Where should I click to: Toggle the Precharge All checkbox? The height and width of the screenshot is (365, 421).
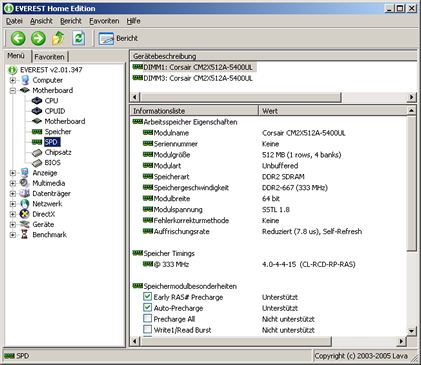click(x=147, y=318)
